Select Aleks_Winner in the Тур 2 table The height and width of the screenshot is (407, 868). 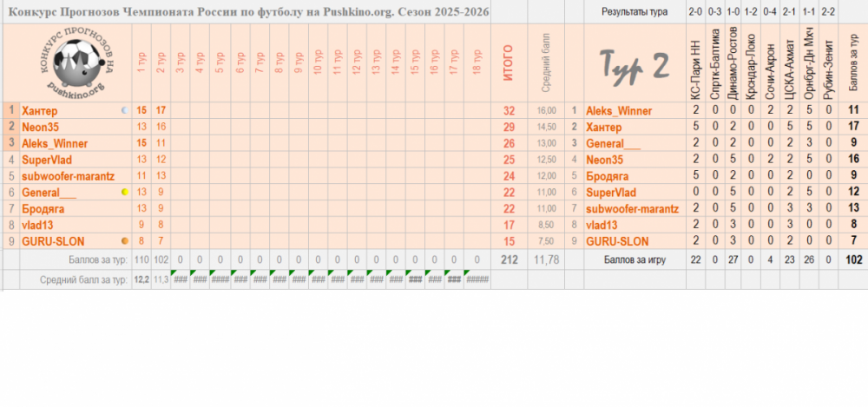click(618, 110)
